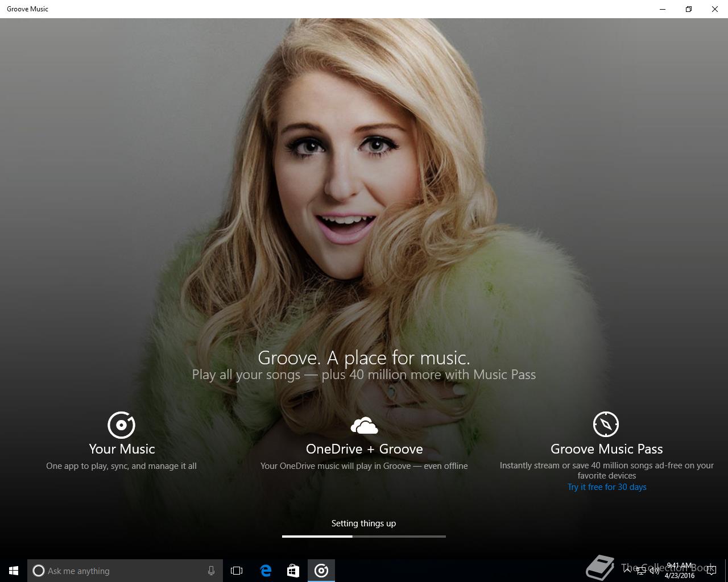Open the Action Center notifications icon
Viewport: 728px width, 582px height.
pos(712,571)
